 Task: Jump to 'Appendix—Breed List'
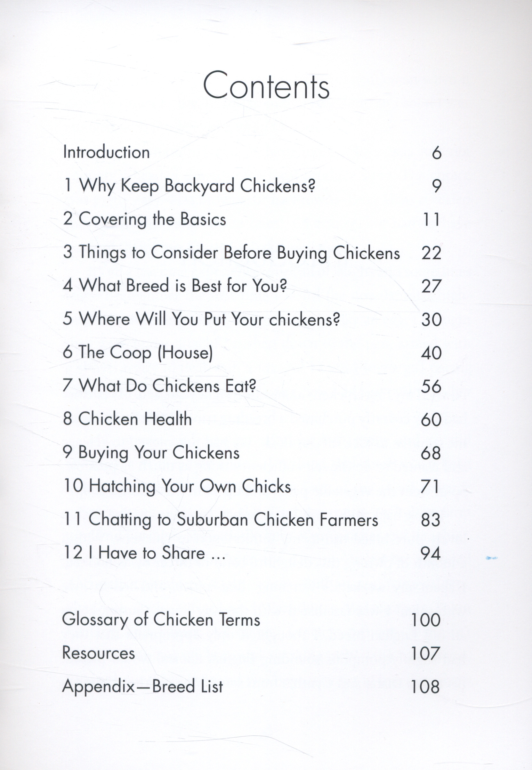(x=142, y=686)
